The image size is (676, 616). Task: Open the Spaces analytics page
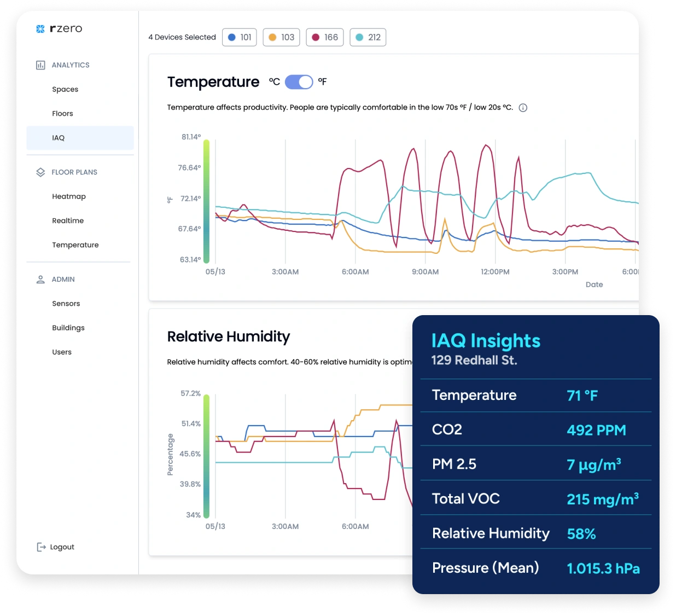point(65,89)
